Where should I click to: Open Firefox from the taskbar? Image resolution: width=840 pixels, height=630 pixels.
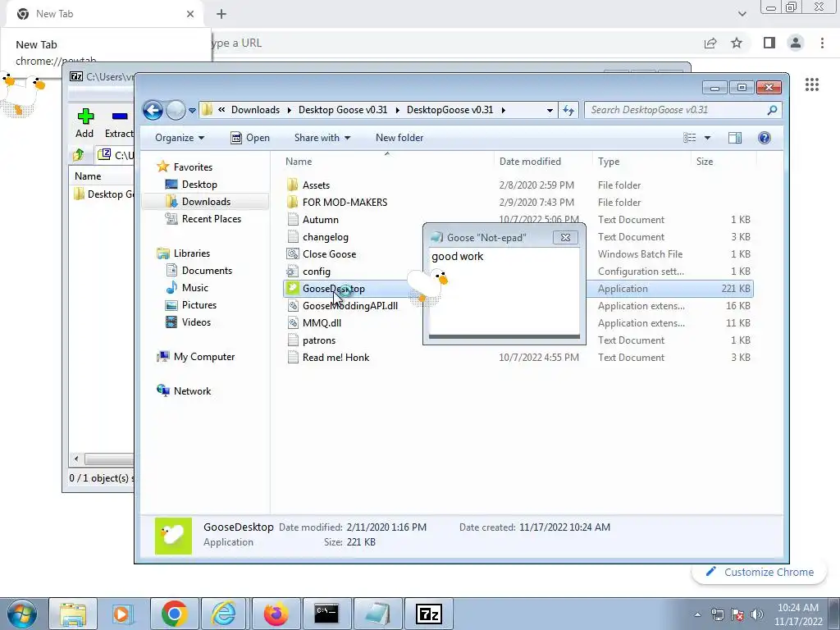point(276,614)
